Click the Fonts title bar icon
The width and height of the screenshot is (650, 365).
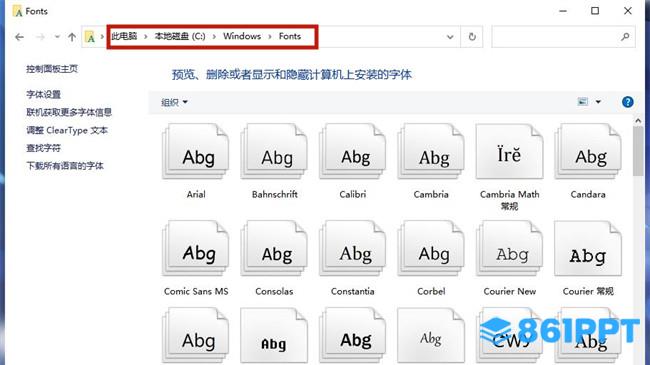point(17,11)
